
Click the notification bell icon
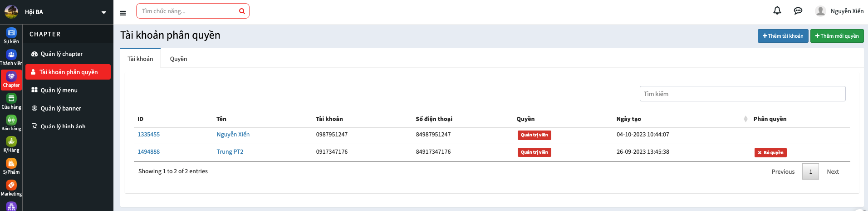click(x=777, y=11)
